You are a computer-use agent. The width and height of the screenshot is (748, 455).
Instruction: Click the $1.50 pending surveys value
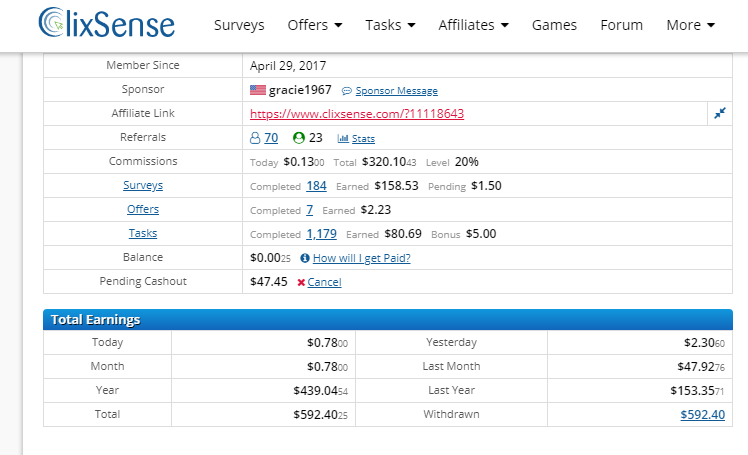tap(486, 186)
